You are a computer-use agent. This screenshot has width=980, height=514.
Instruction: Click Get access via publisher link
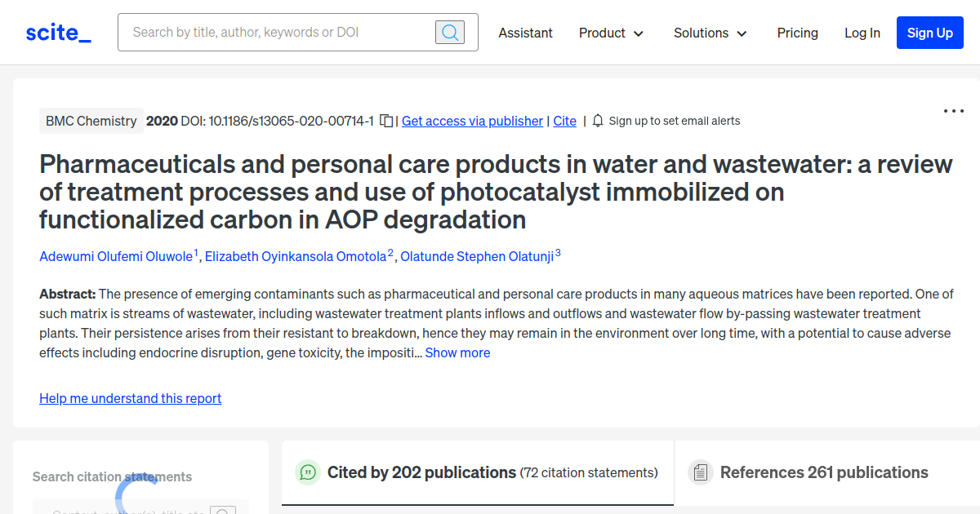(x=472, y=121)
